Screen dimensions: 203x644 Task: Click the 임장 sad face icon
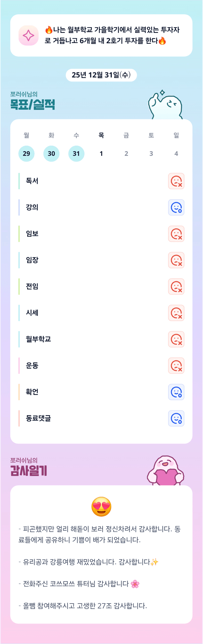pos(176,260)
